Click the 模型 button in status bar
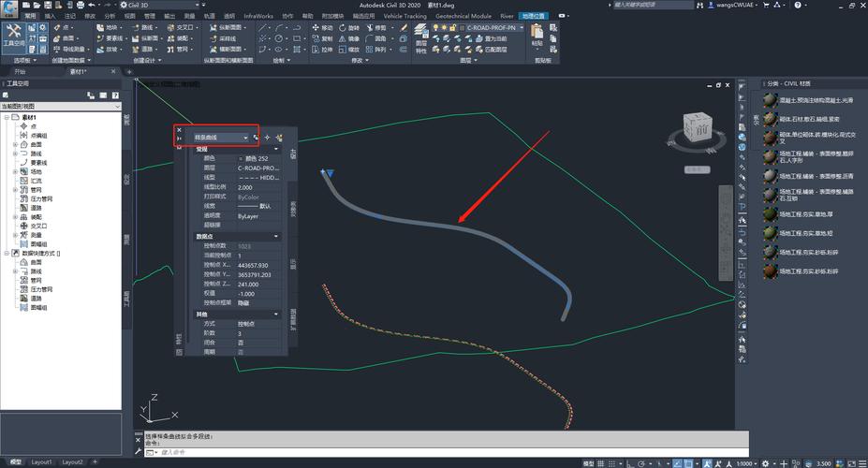 point(590,462)
